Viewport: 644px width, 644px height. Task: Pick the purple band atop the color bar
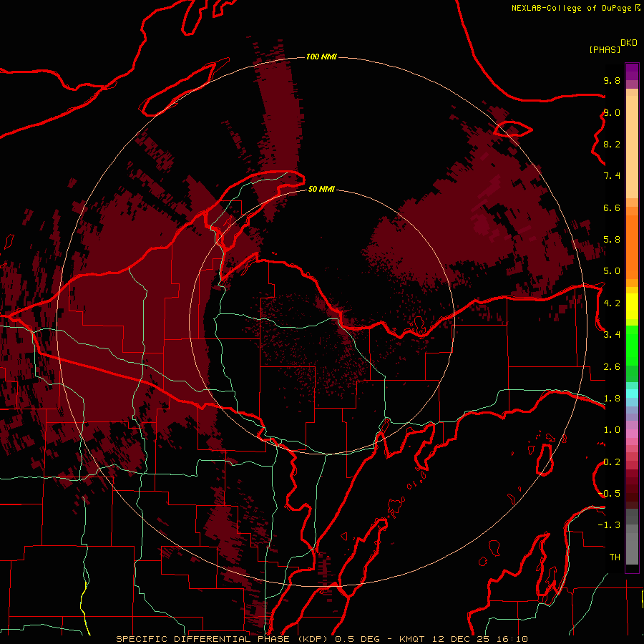(632, 72)
